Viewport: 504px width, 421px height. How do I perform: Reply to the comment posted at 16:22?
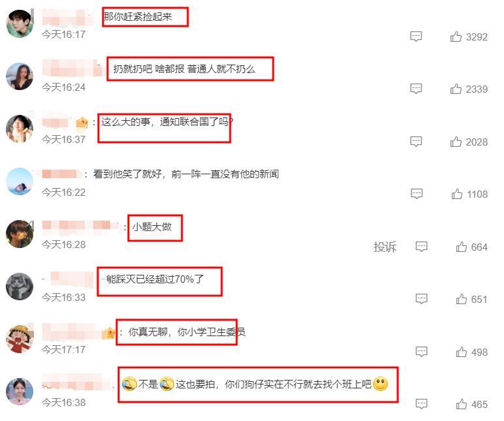[x=417, y=193]
